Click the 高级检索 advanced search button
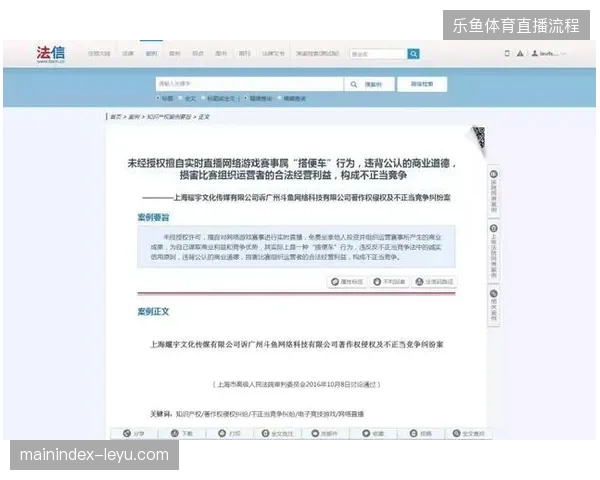600x480 pixels. [x=422, y=84]
